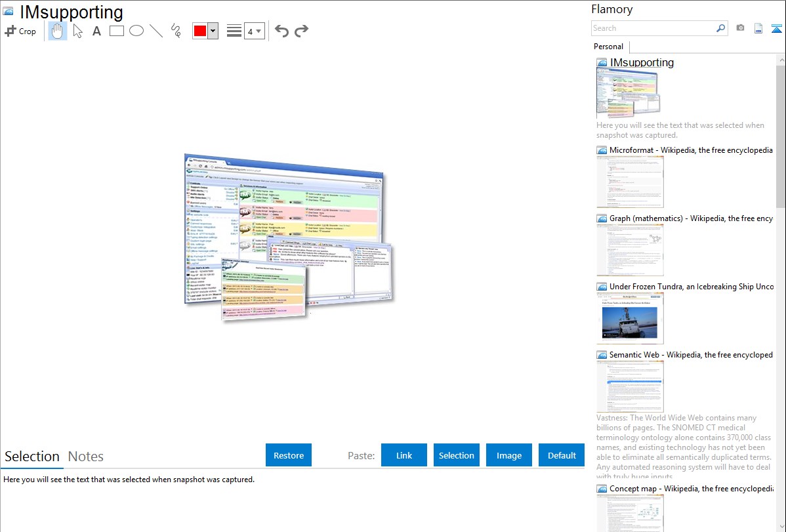The height and width of the screenshot is (532, 786).
Task: Choose the text annotation tool
Action: 96,31
